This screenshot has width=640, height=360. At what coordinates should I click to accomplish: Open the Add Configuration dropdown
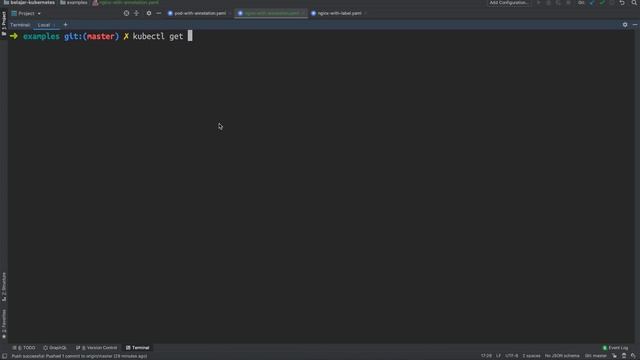(x=509, y=3)
